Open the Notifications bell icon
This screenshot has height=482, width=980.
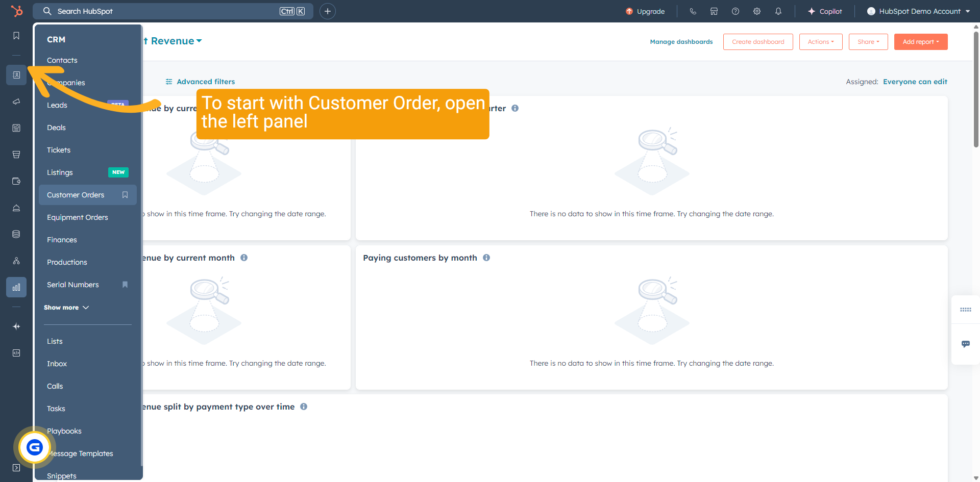pyautogui.click(x=778, y=11)
